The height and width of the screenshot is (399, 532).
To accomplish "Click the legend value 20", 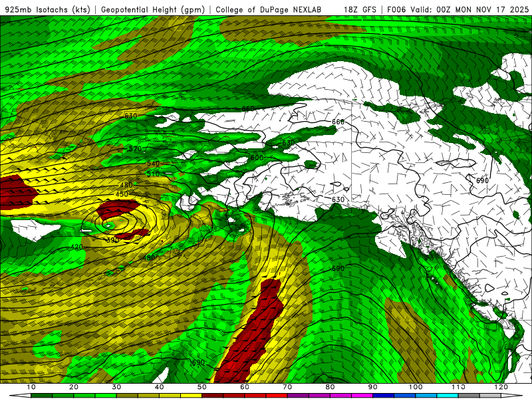I will pyautogui.click(x=74, y=387).
